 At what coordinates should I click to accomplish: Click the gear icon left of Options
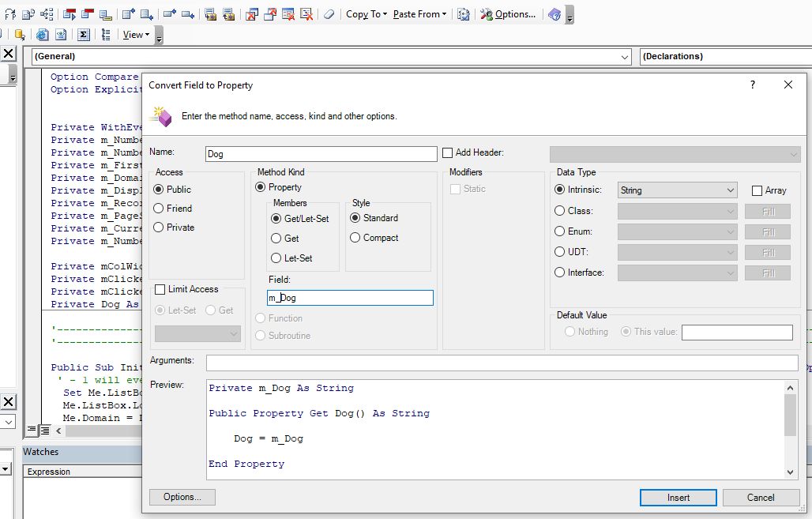click(464, 14)
